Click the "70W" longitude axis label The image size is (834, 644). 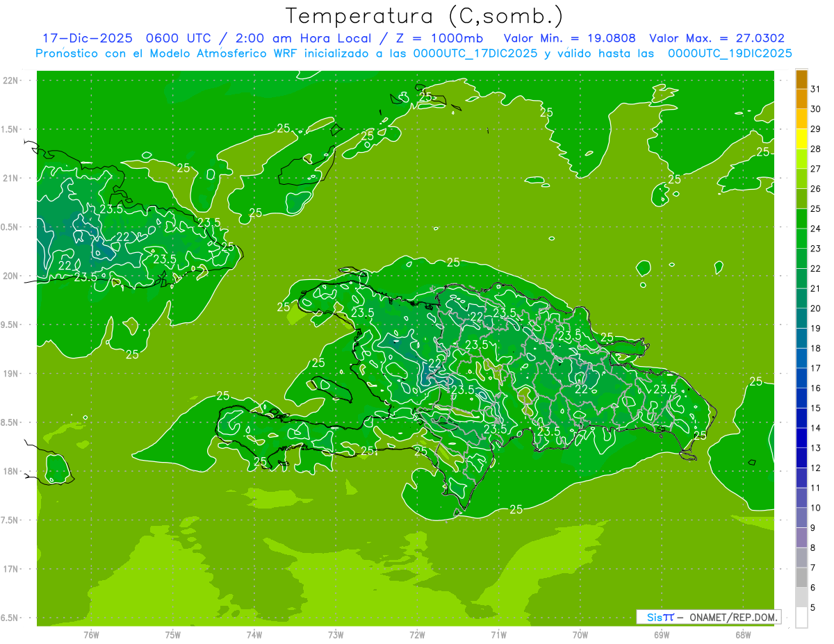click(x=580, y=634)
